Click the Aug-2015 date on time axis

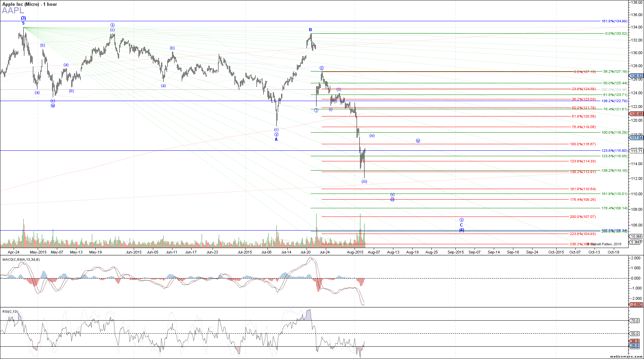pyautogui.click(x=355, y=252)
